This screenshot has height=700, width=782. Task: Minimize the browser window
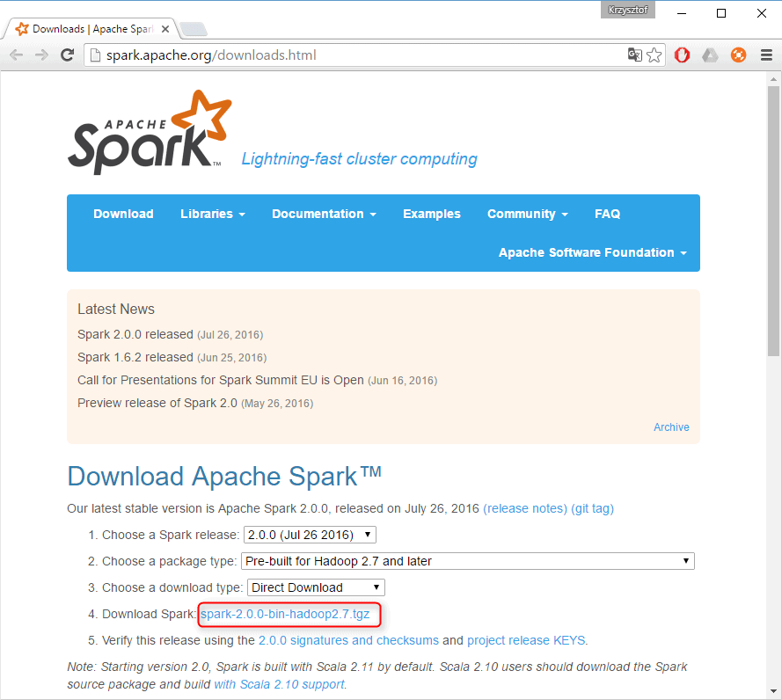[x=682, y=13]
